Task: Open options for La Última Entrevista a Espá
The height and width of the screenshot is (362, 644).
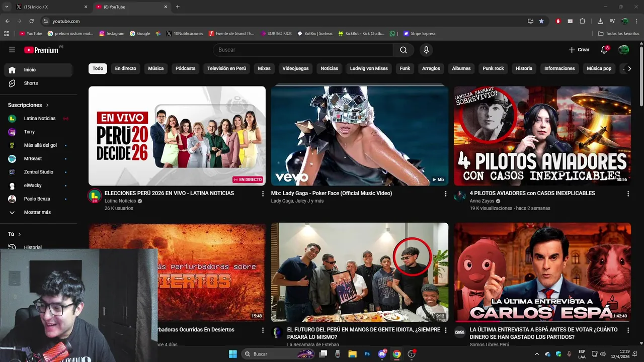Action: 628,330
